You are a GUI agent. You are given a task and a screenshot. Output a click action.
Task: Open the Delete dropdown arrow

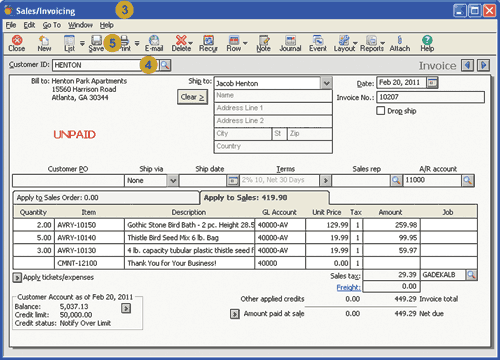click(x=191, y=43)
